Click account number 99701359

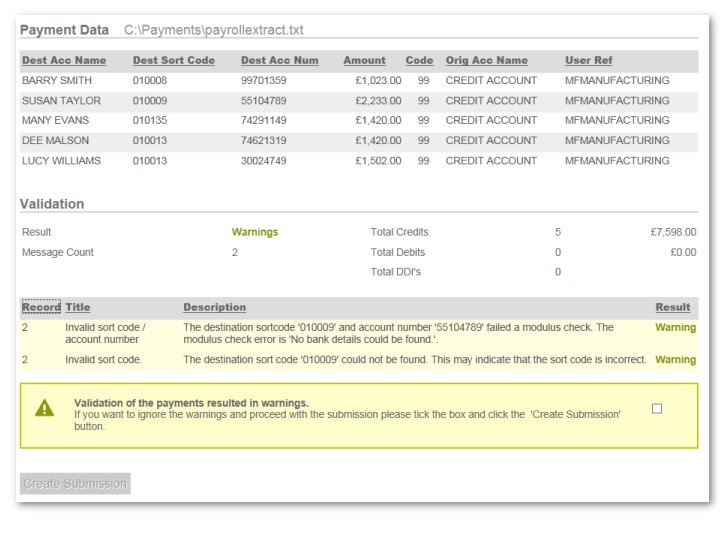point(263,80)
